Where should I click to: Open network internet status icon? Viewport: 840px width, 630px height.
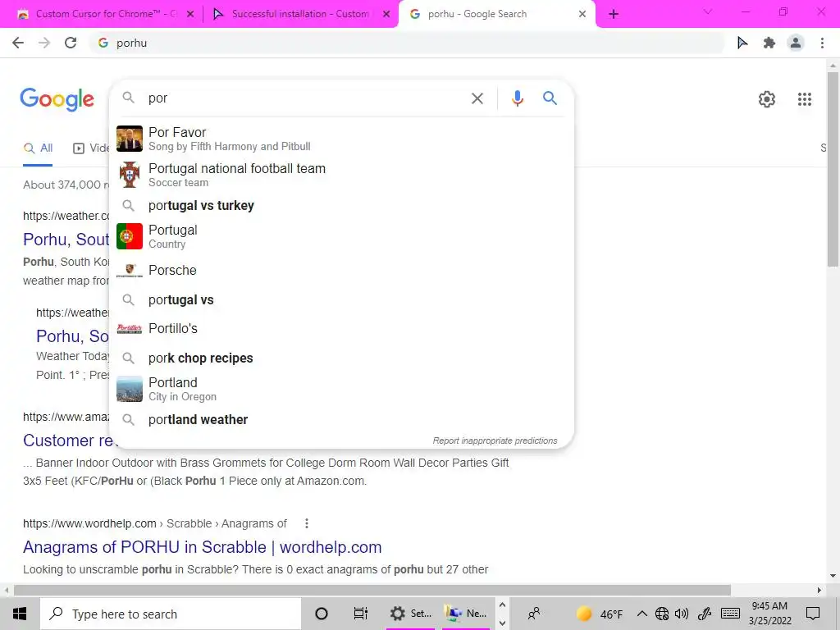tap(662, 614)
